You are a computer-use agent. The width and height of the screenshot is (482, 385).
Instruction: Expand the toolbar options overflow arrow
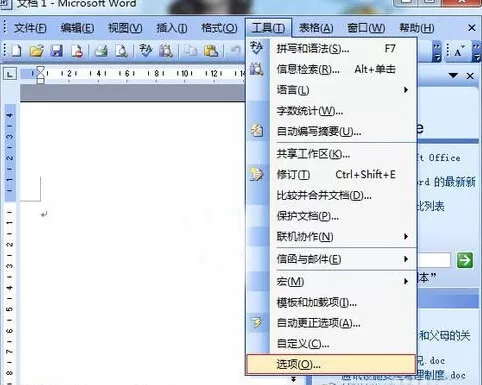[437, 52]
